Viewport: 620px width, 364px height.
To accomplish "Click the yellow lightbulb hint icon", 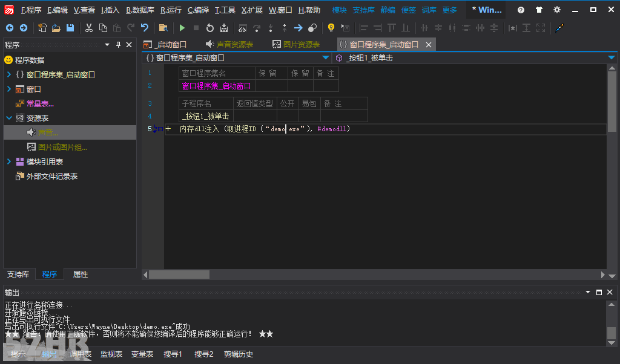I will point(331,28).
